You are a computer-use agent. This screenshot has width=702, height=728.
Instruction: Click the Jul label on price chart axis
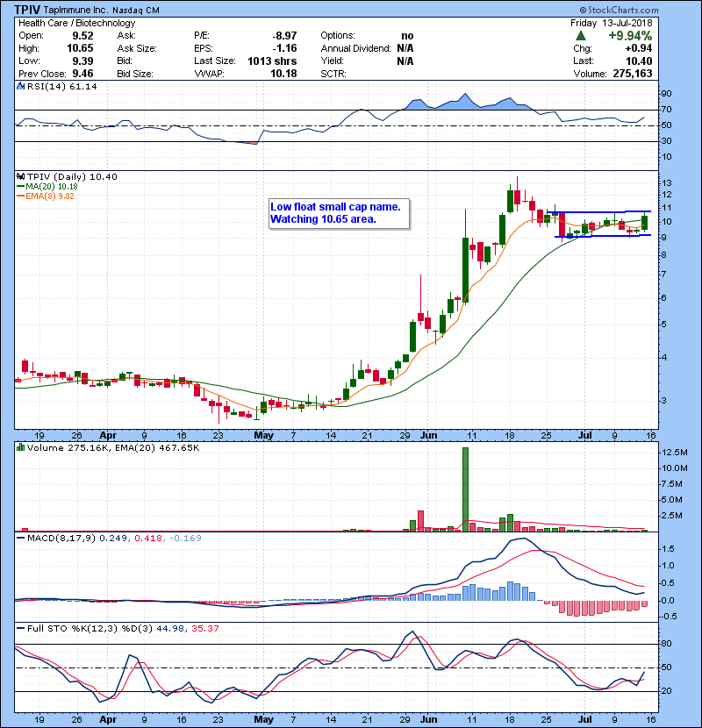pyautogui.click(x=584, y=436)
